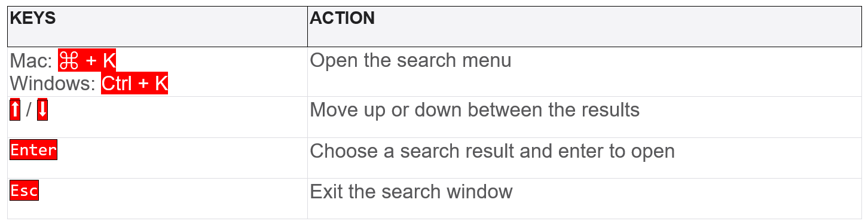Click the slash between the arrow keys
This screenshot has height=224, width=868.
[x=29, y=111]
